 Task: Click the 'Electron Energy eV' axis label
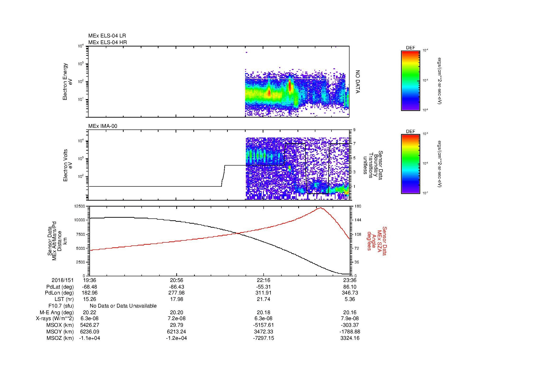click(68, 82)
